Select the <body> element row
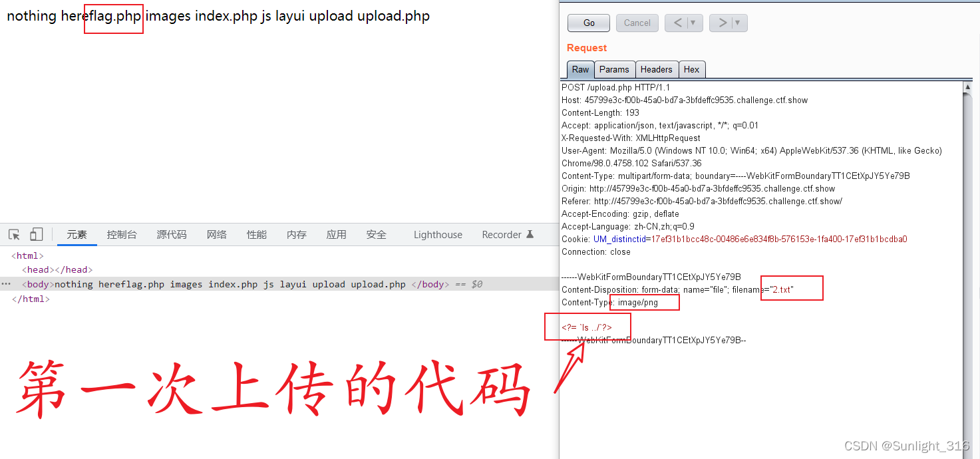This screenshot has width=980, height=459. (279, 284)
